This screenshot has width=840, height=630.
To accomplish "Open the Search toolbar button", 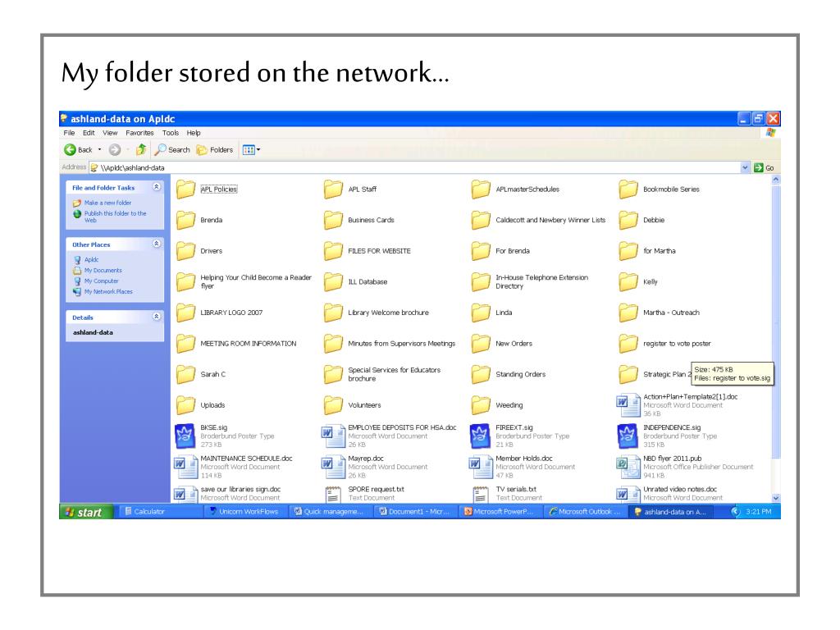I will (x=172, y=150).
